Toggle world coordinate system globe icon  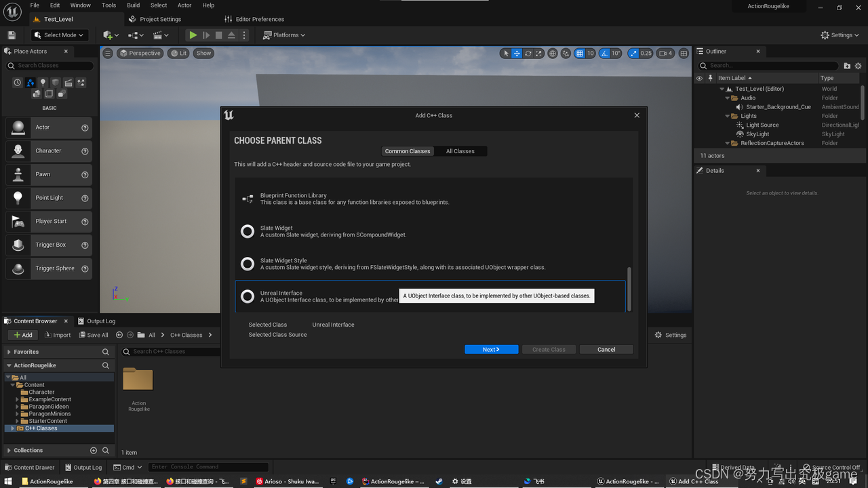[x=553, y=53]
